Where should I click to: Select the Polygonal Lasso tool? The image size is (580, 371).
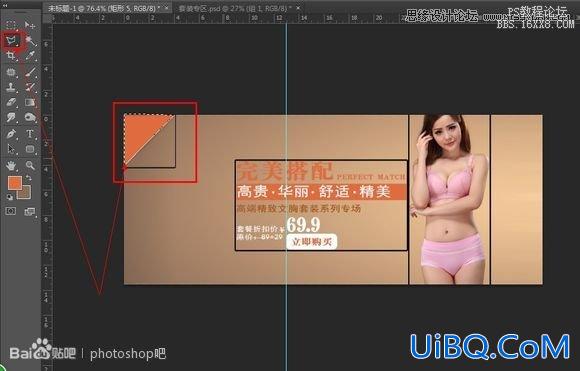point(11,41)
